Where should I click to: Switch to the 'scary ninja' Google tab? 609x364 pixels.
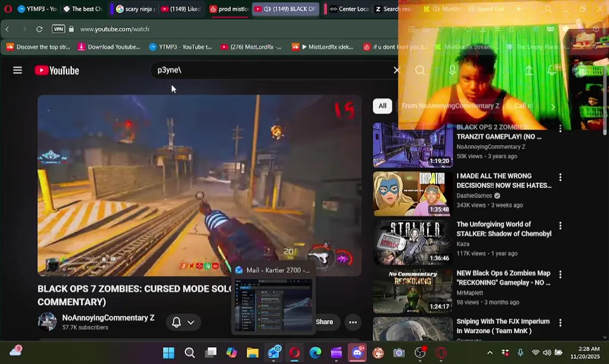pyautogui.click(x=135, y=9)
